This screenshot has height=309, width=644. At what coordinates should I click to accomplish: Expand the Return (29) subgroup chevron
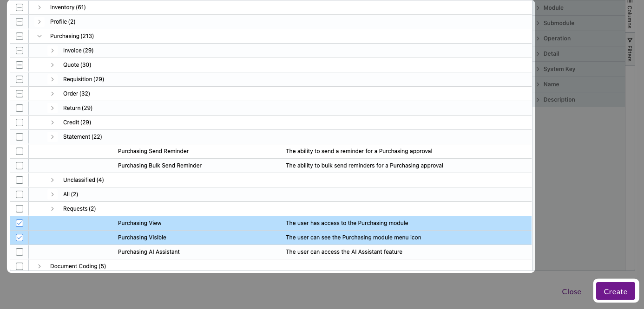tap(53, 108)
